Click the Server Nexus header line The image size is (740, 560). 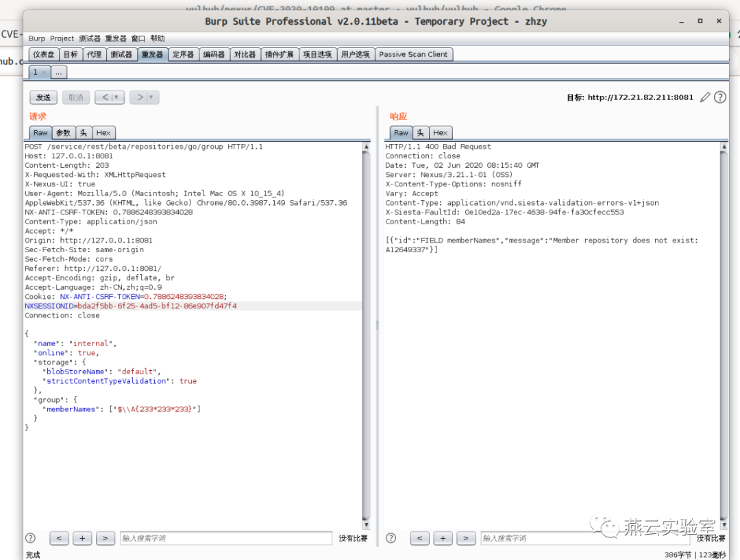(449, 175)
